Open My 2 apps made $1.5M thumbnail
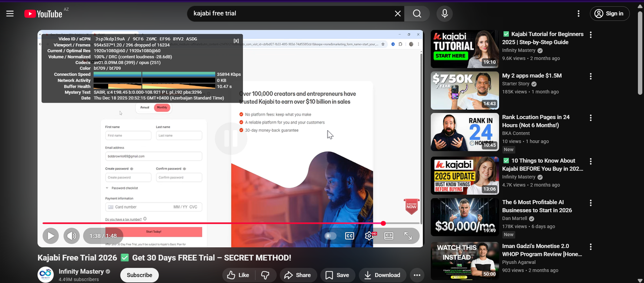The image size is (644, 283). 465,90
